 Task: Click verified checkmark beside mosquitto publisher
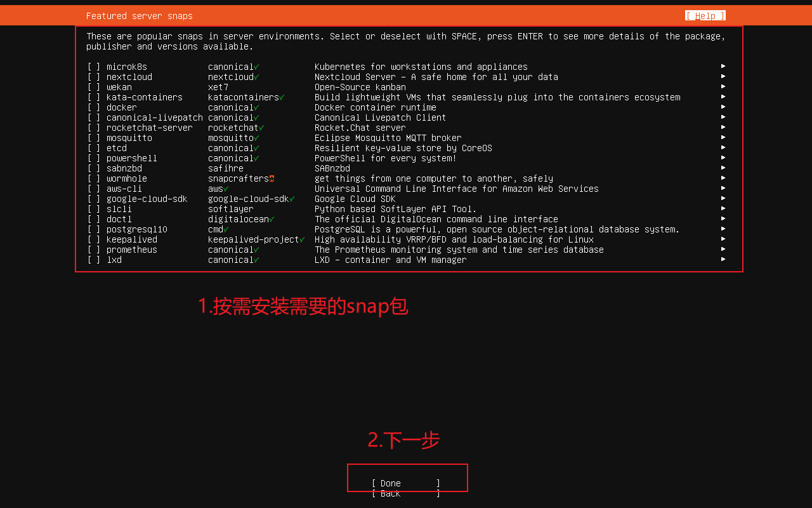pyautogui.click(x=256, y=138)
